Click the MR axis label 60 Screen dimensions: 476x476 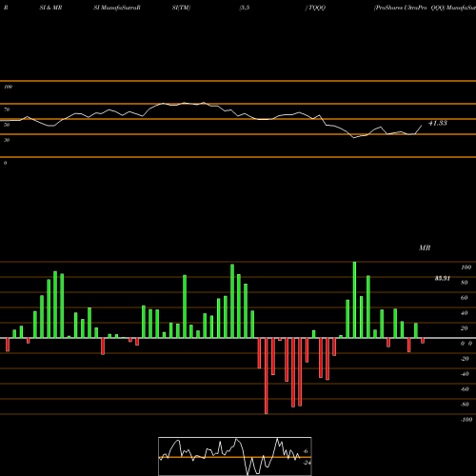tap(465, 298)
